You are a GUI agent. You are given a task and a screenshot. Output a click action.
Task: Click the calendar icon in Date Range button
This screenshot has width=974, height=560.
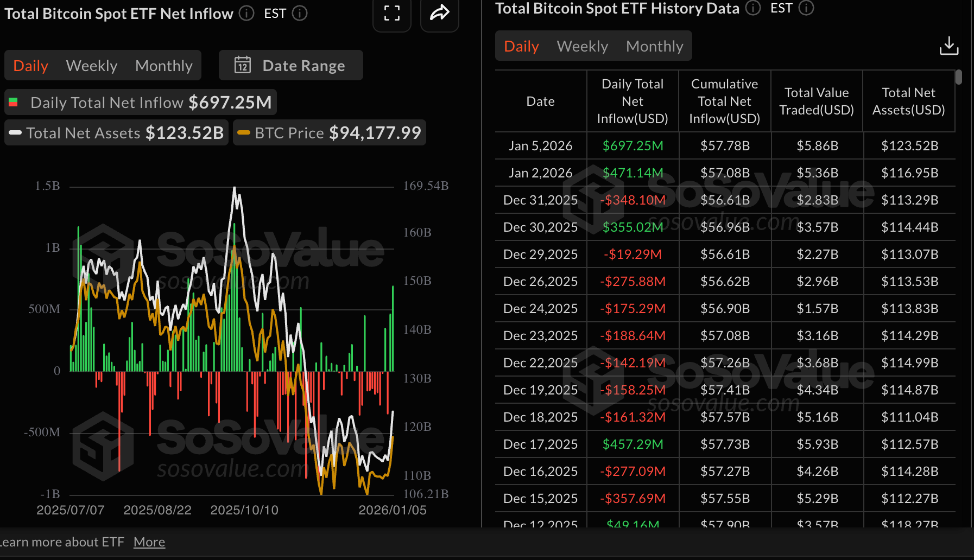(x=243, y=65)
